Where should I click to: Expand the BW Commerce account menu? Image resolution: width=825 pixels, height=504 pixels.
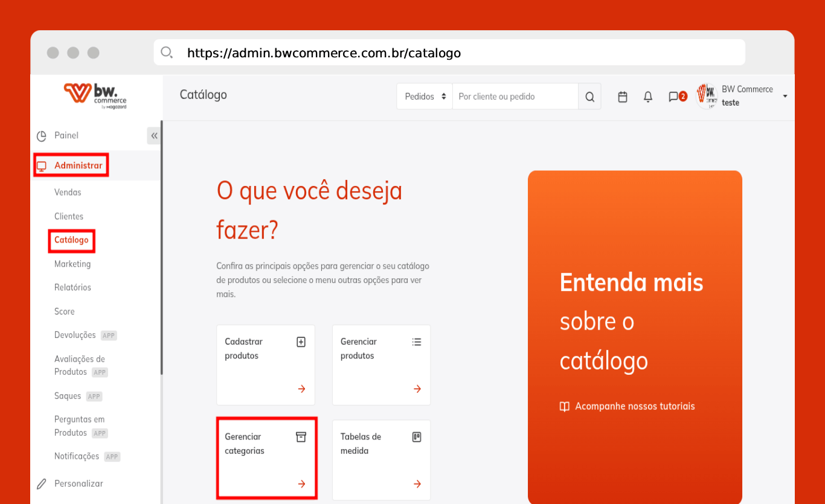coord(785,96)
